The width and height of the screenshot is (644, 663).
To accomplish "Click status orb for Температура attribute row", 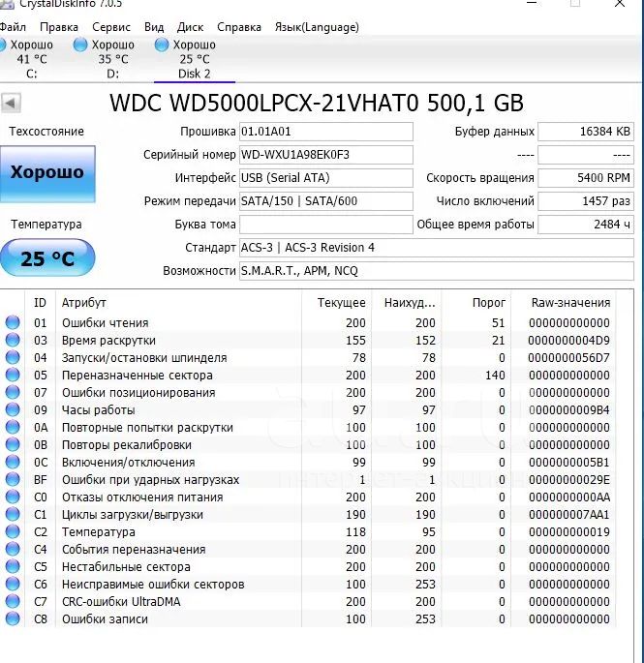I will point(13,531).
